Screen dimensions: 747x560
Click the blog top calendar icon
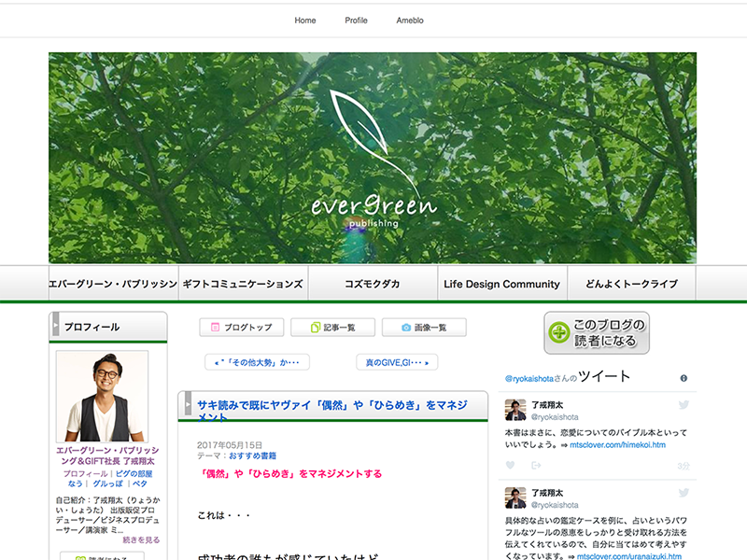216,328
